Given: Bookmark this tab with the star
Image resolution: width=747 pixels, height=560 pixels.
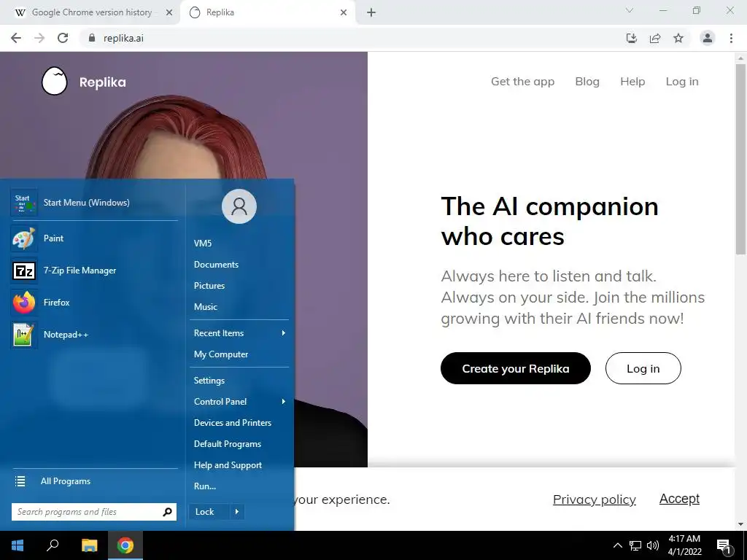Looking at the screenshot, I should tap(678, 38).
